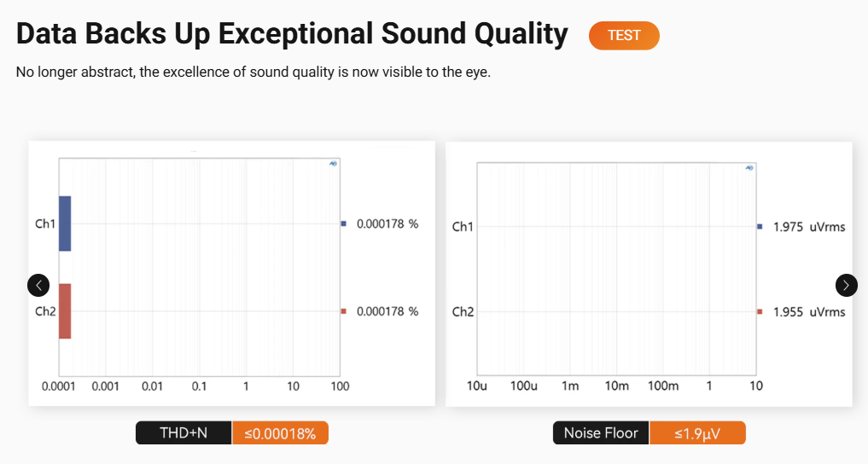Click red Ch2 legend square for 0.000178 %
This screenshot has width=868, height=464.
tap(343, 311)
